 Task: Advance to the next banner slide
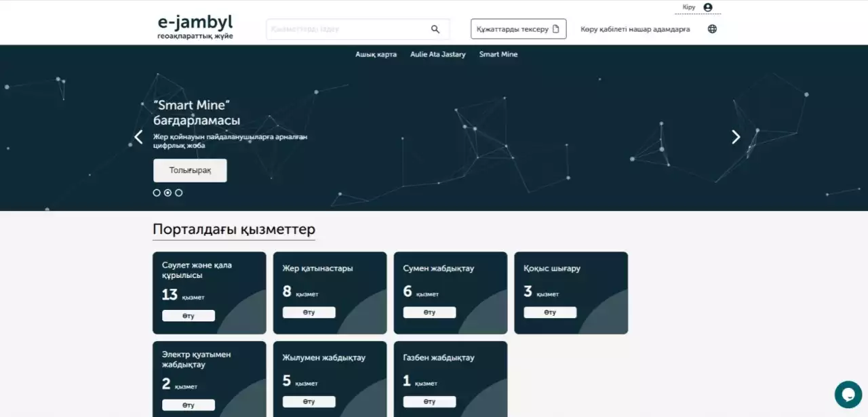tap(736, 137)
